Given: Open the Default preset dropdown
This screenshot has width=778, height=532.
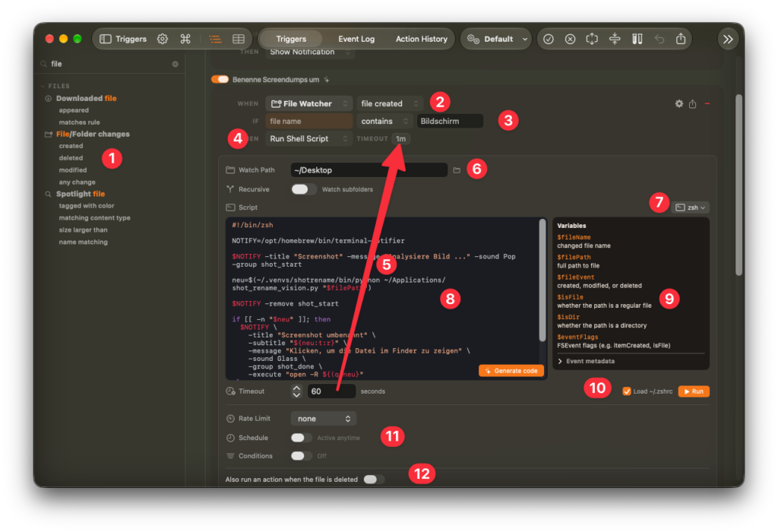Looking at the screenshot, I should pos(496,39).
